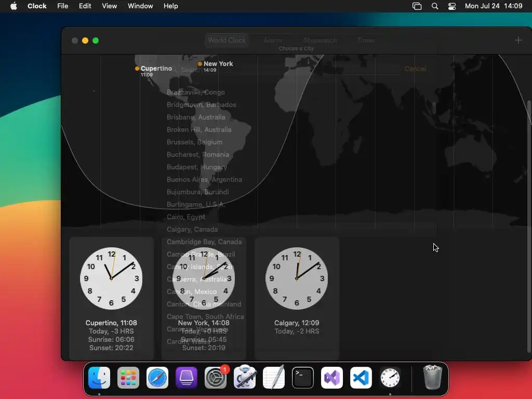Select Bujumbura, Burundi from the list
This screenshot has width=532, height=399.
(197, 192)
